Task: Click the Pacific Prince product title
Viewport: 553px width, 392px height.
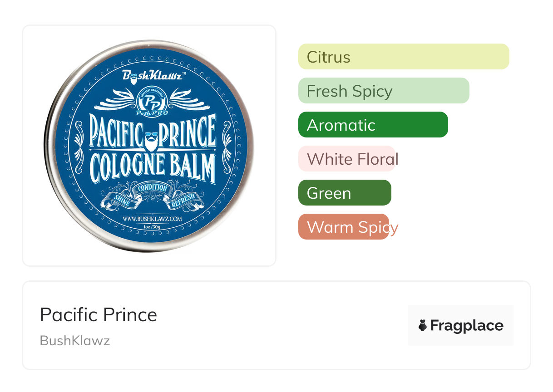Action: (99, 315)
